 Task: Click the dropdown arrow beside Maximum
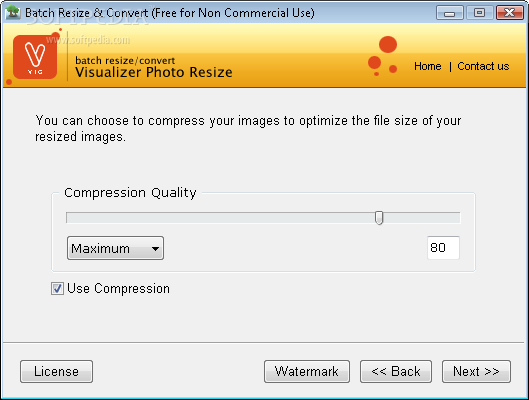pyautogui.click(x=155, y=249)
